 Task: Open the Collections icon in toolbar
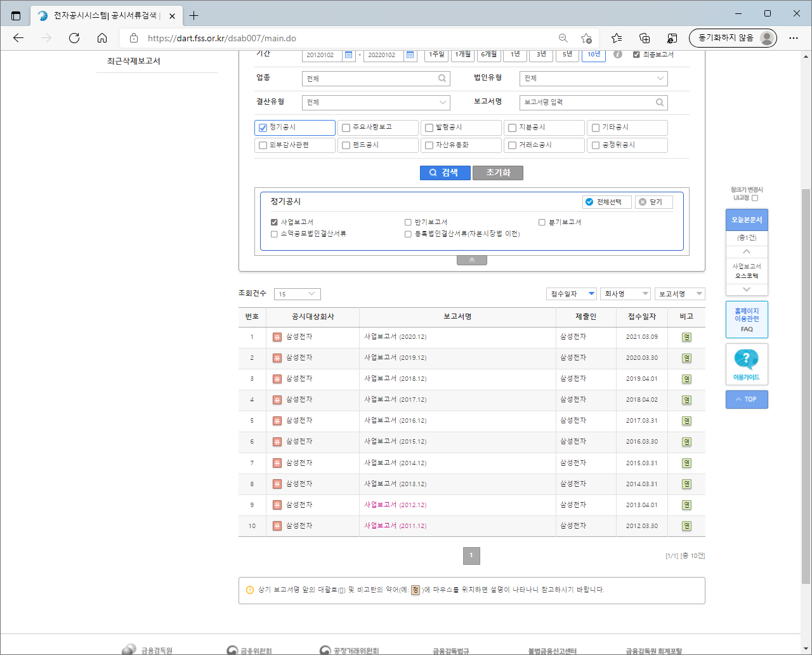645,38
